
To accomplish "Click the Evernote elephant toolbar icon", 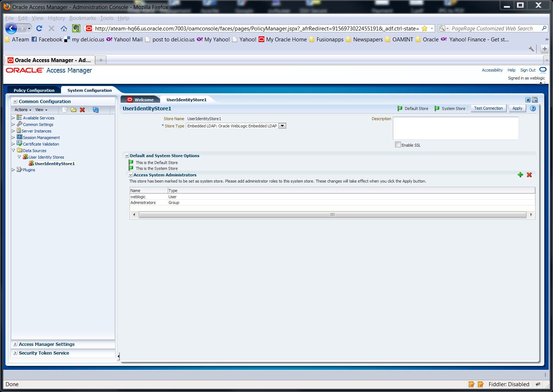I will [76, 28].
